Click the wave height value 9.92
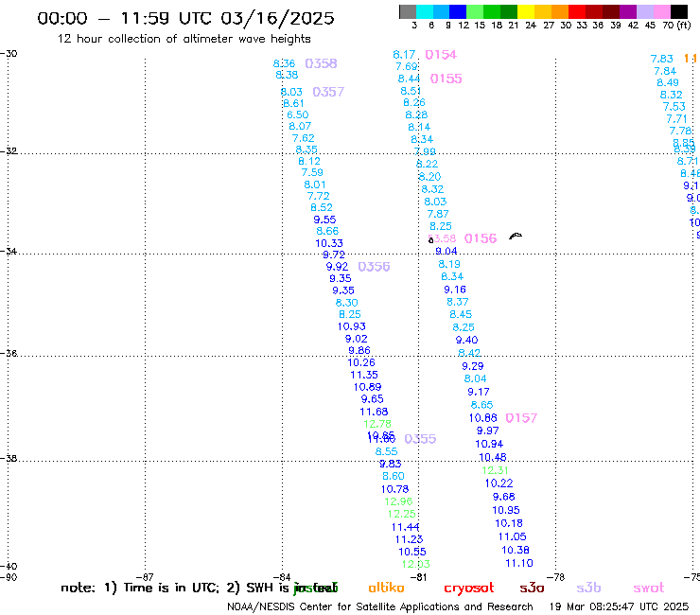Image resolution: width=700 pixels, height=615 pixels. [337, 267]
